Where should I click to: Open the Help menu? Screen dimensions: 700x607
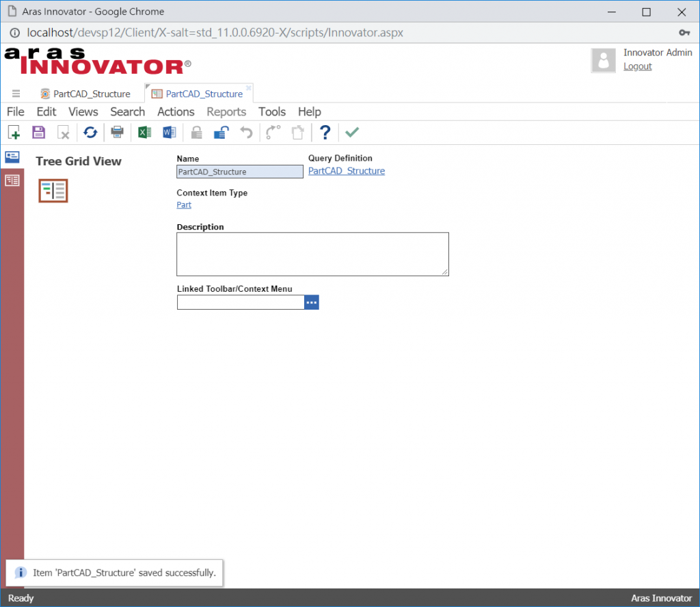coord(310,111)
